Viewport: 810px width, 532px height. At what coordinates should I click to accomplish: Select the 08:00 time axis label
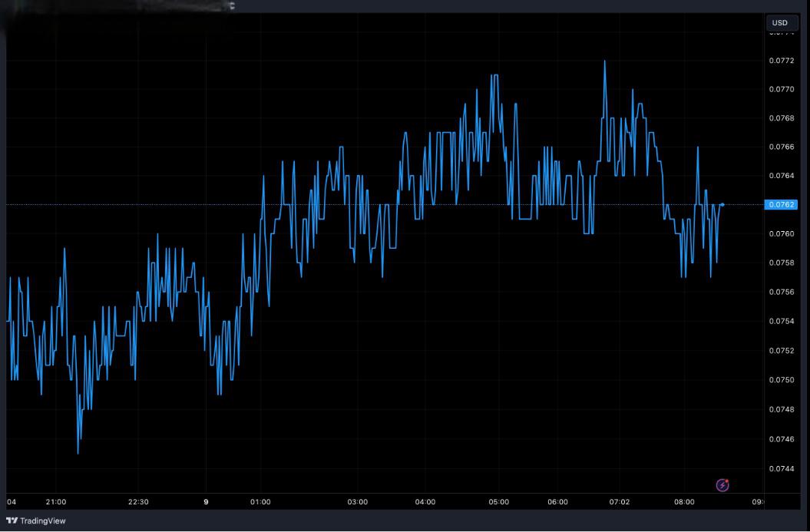pos(684,502)
